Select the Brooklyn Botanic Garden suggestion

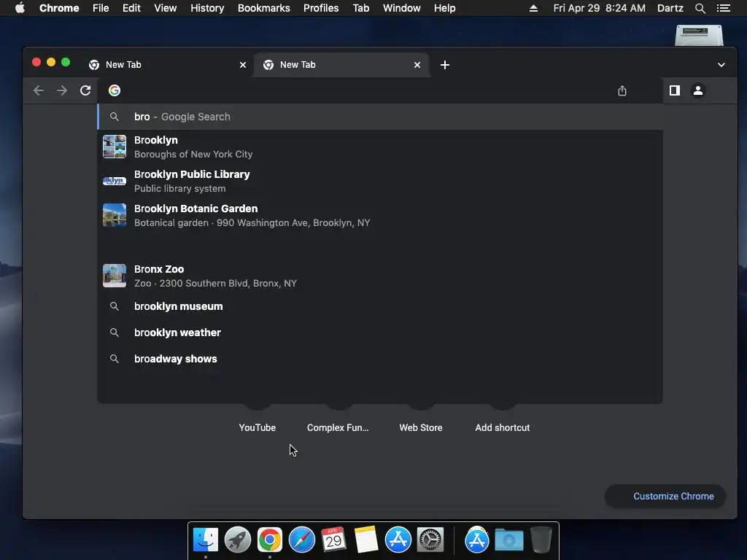point(380,215)
